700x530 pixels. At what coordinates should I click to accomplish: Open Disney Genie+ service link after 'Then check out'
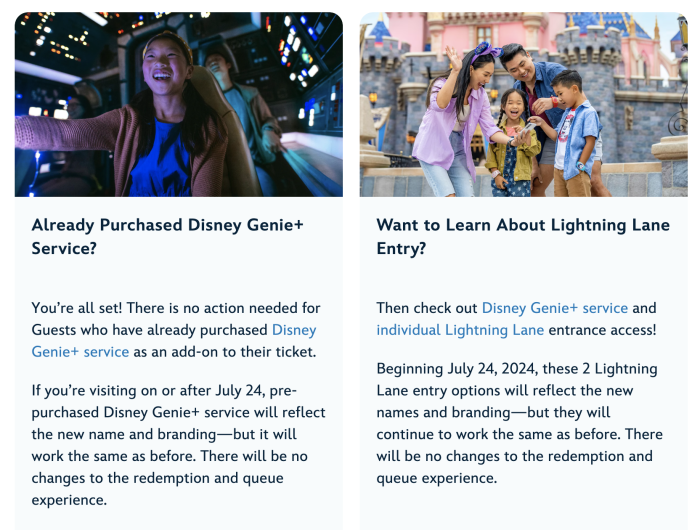(x=555, y=308)
